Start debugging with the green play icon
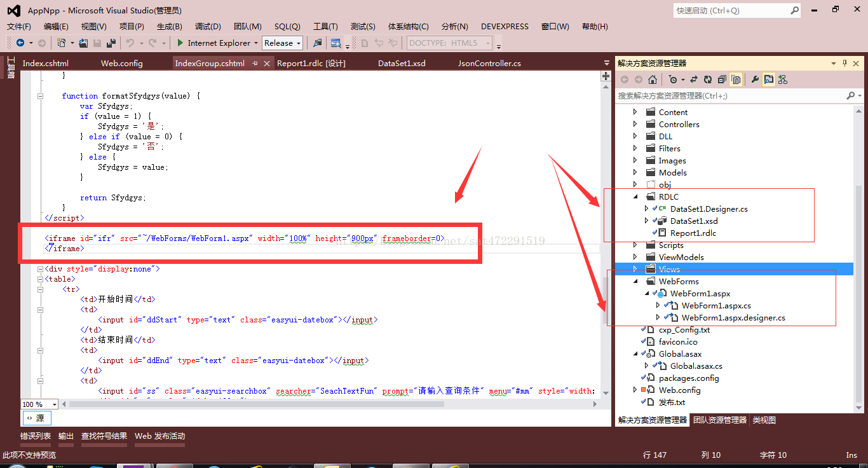Screen dimensions: 868x468 coord(180,43)
